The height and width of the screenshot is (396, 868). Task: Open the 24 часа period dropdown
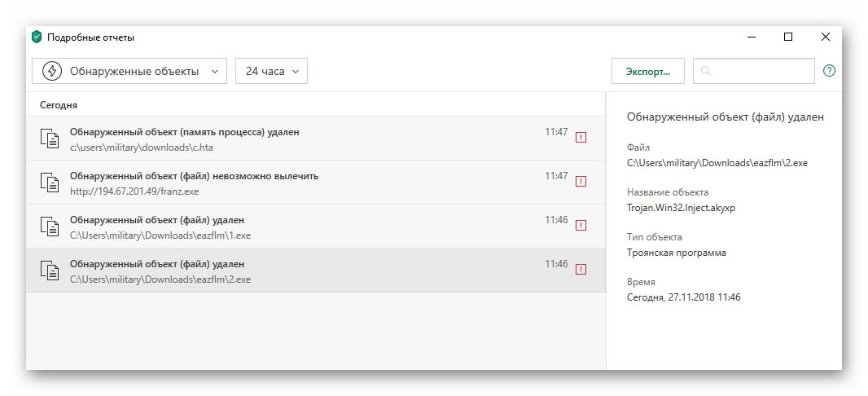[x=271, y=71]
